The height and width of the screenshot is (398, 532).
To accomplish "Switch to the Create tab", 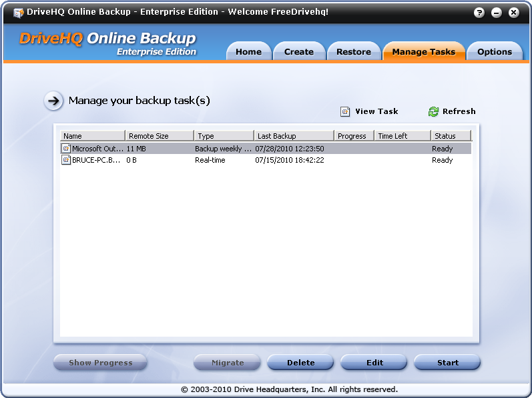I will (x=298, y=52).
